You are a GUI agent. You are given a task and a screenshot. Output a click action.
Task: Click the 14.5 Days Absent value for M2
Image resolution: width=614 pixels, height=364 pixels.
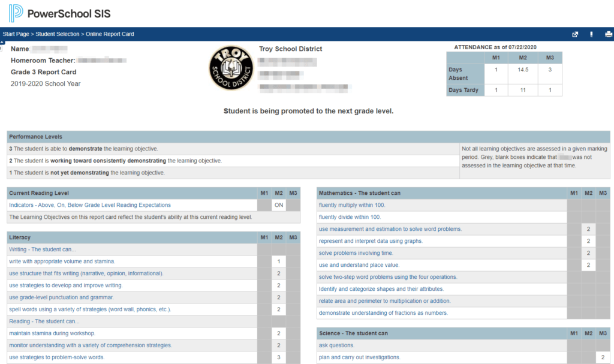[522, 70]
